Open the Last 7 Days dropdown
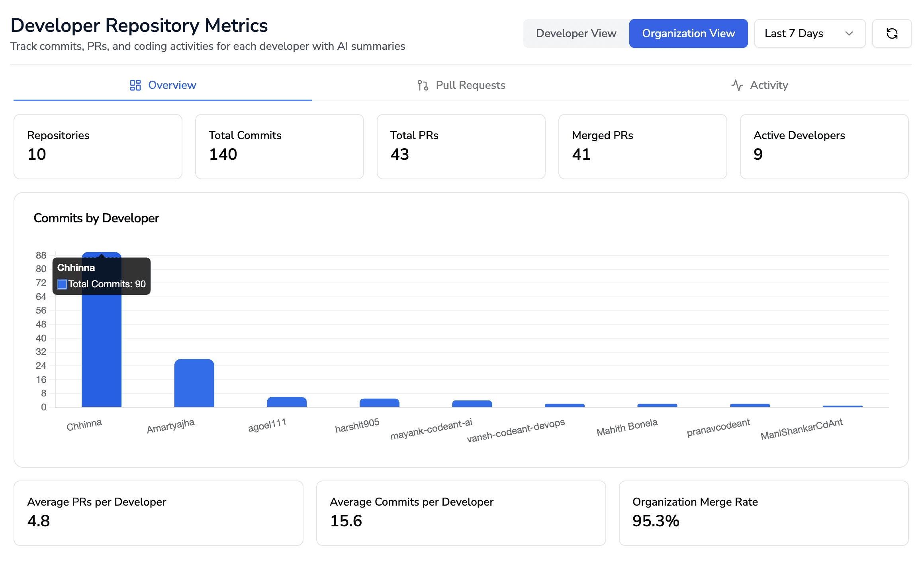 click(x=810, y=33)
